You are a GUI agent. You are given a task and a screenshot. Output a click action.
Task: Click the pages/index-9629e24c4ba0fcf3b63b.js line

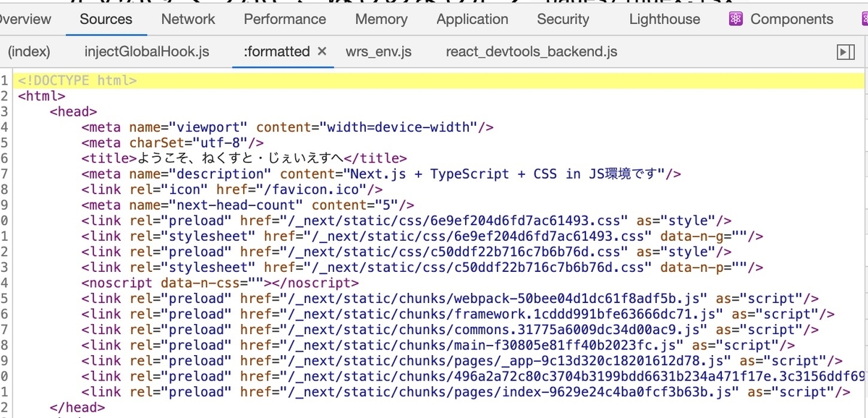point(466,392)
